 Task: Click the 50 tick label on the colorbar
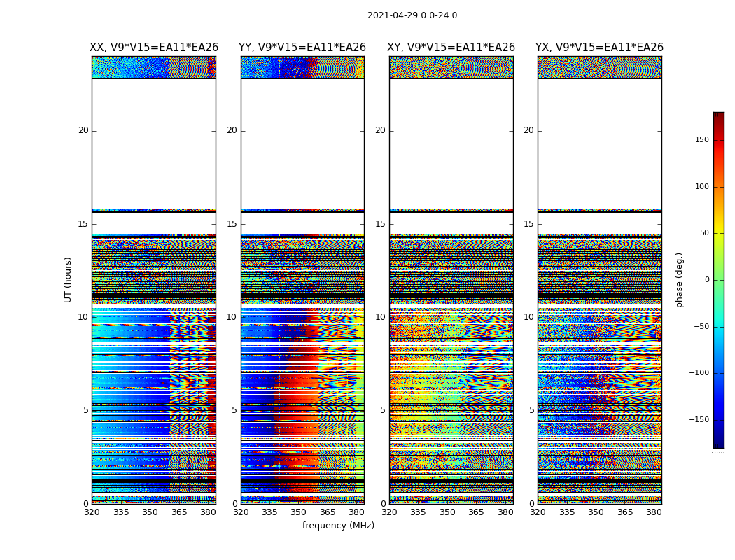tap(704, 233)
